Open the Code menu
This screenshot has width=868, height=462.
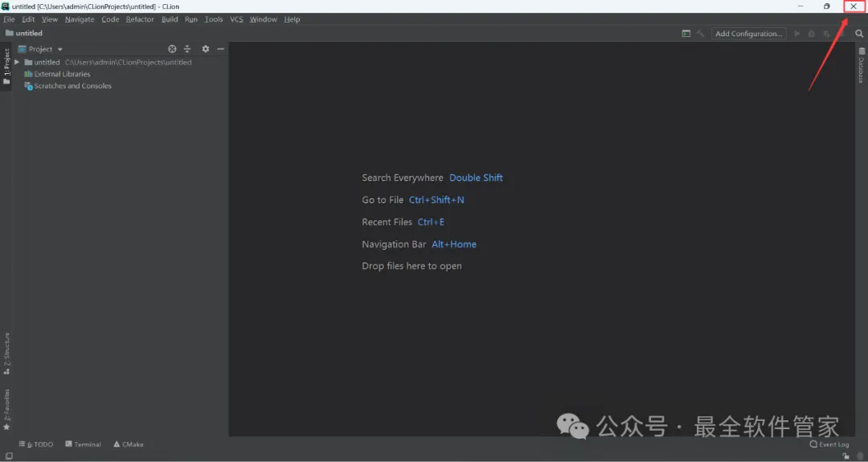(x=110, y=19)
